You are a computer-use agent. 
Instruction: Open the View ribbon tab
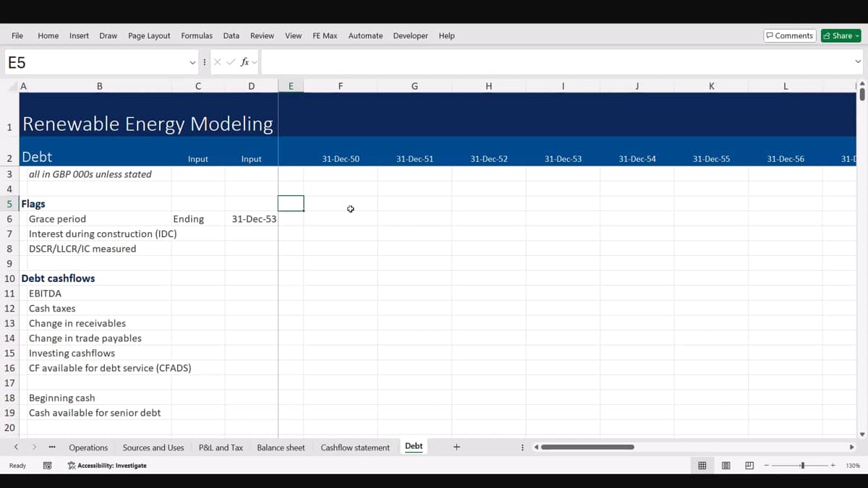[293, 35]
